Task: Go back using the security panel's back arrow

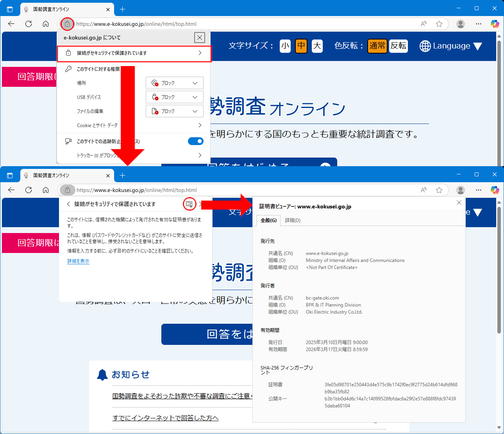Action: (x=68, y=204)
